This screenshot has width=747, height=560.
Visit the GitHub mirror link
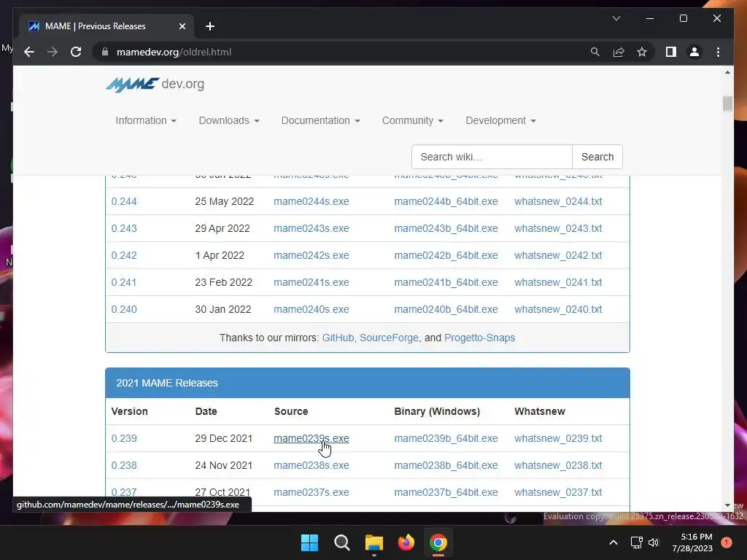[x=338, y=338]
